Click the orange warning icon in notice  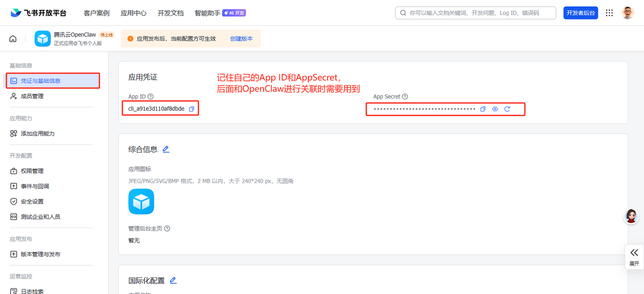130,39
